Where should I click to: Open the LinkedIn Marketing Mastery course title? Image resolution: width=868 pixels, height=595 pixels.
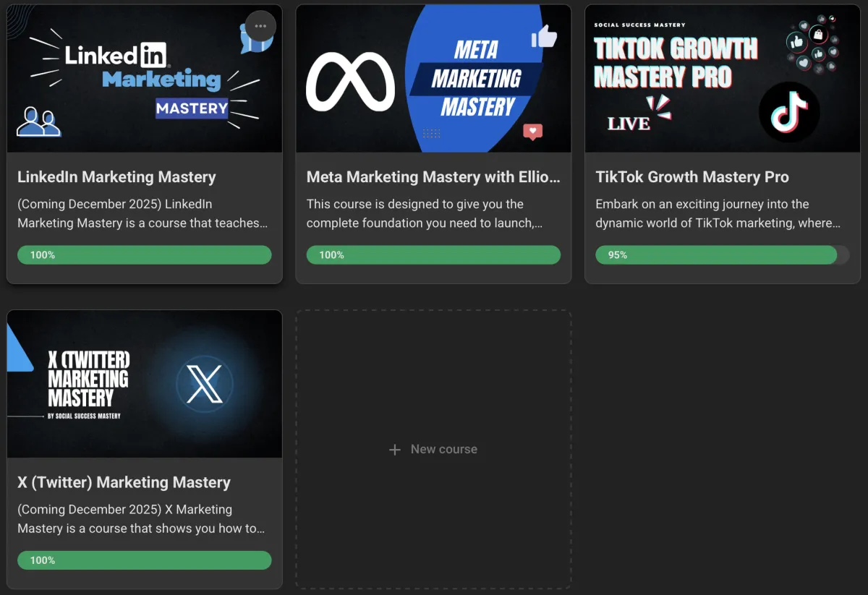point(116,177)
